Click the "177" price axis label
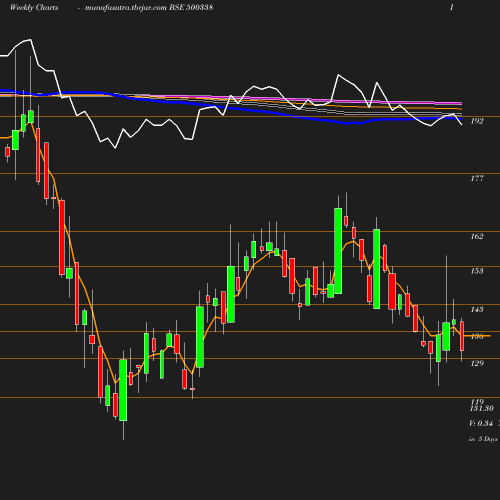 tap(477, 179)
